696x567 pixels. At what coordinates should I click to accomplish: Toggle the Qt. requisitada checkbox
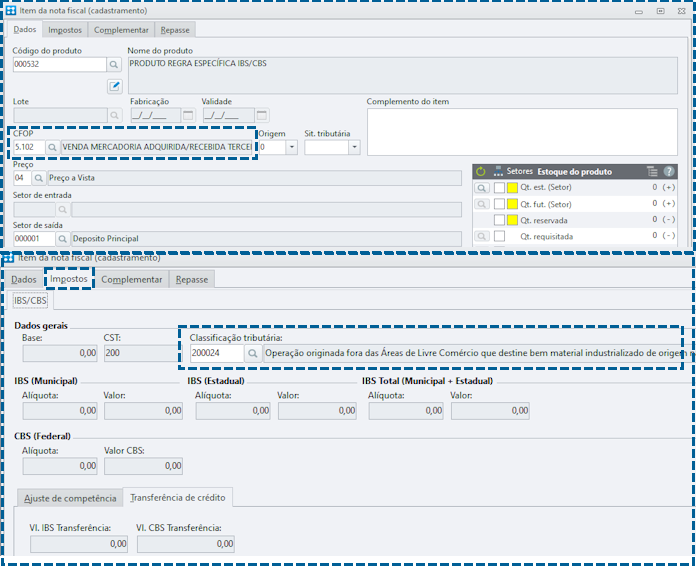tap(499, 236)
